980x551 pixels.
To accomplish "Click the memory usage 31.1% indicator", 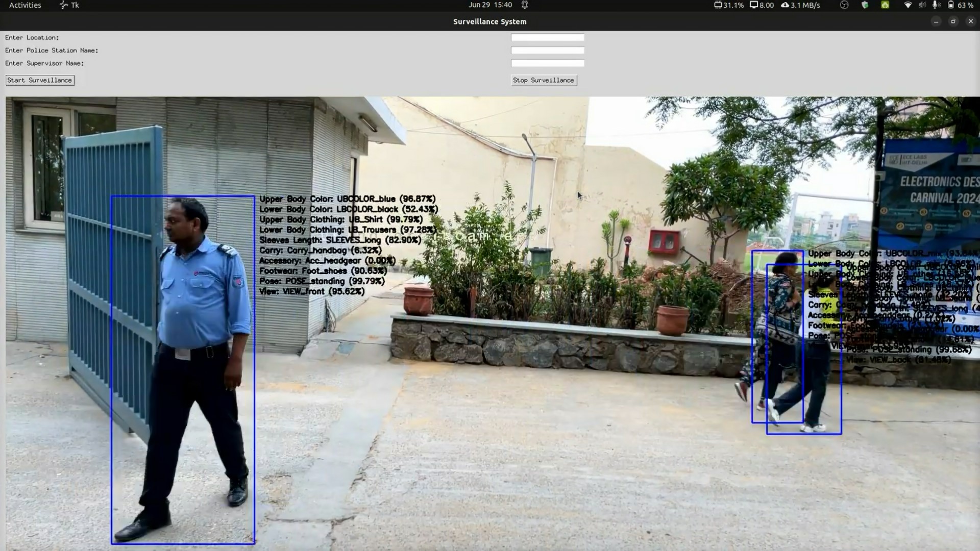I will [x=729, y=5].
